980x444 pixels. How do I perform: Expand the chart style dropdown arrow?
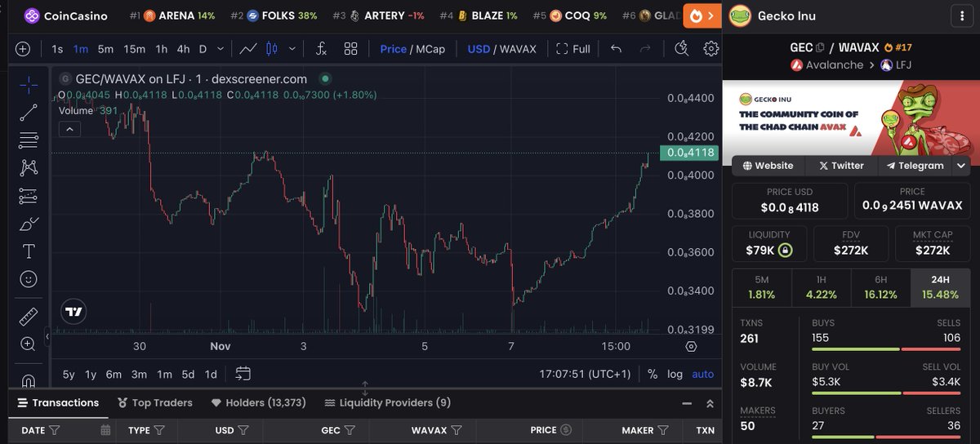292,49
